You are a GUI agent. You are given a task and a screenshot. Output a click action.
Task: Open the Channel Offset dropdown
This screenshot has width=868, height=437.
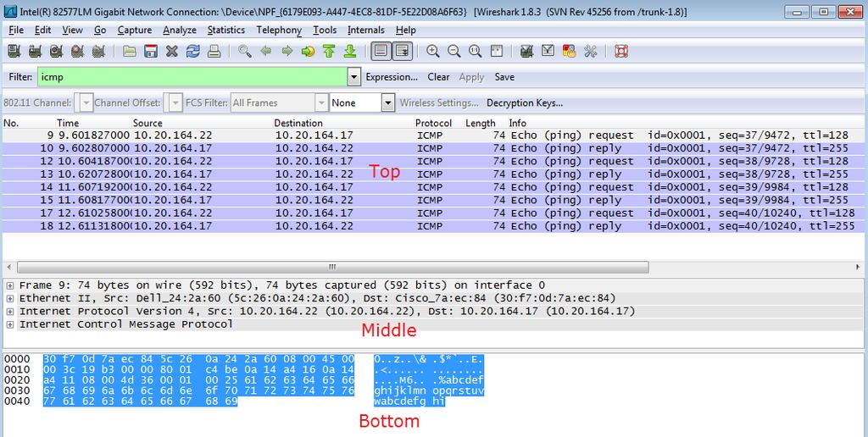click(x=175, y=102)
